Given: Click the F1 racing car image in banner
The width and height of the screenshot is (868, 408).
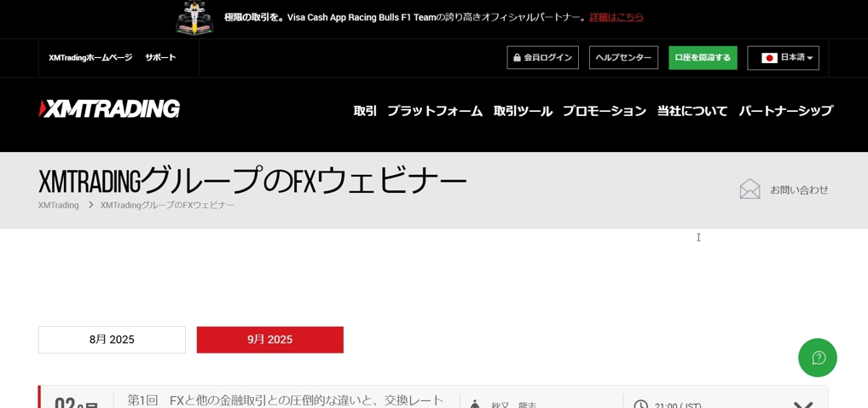Looking at the screenshot, I should (195, 18).
